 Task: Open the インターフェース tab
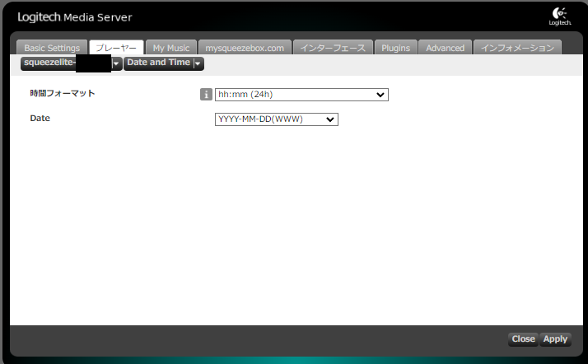click(x=333, y=48)
